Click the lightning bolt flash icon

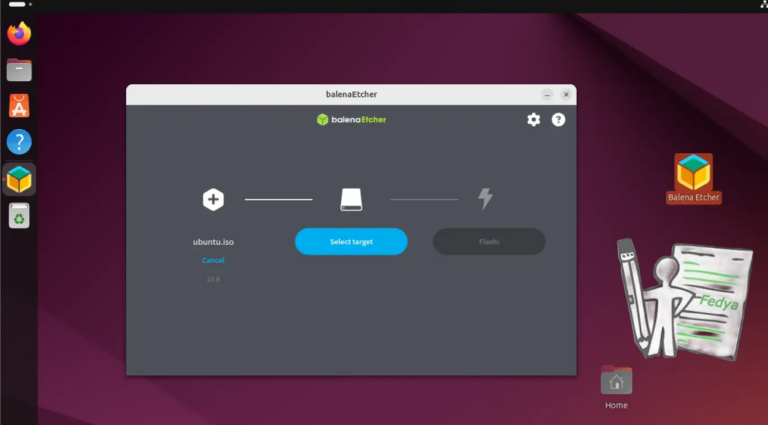[x=485, y=199]
